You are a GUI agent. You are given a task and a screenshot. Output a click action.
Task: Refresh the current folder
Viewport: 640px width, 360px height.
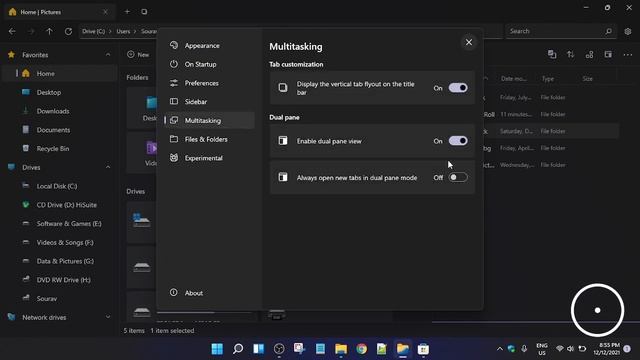click(x=68, y=31)
